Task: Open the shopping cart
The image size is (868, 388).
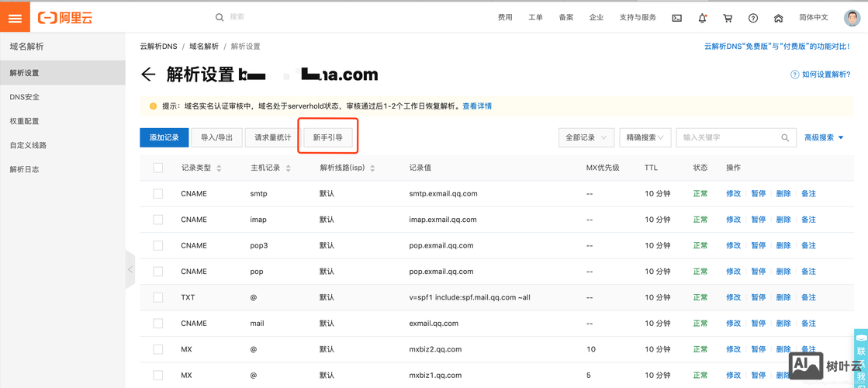Action: coord(728,18)
